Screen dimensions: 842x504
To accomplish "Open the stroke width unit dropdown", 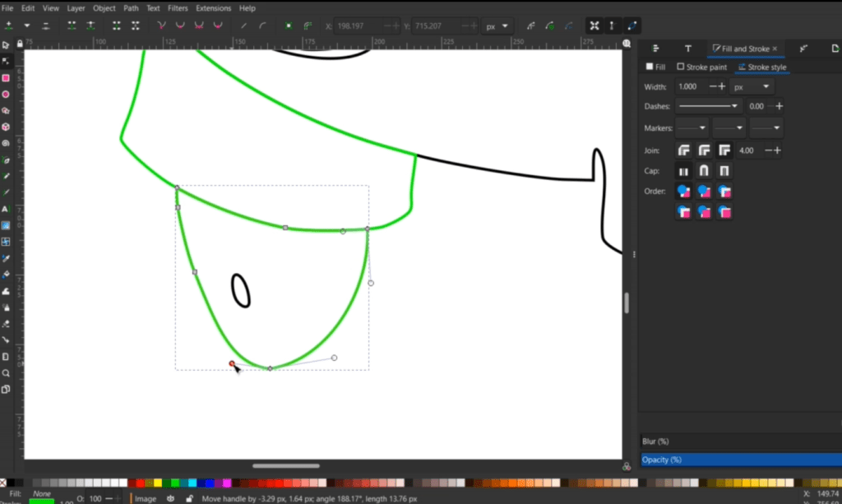I will (x=752, y=86).
